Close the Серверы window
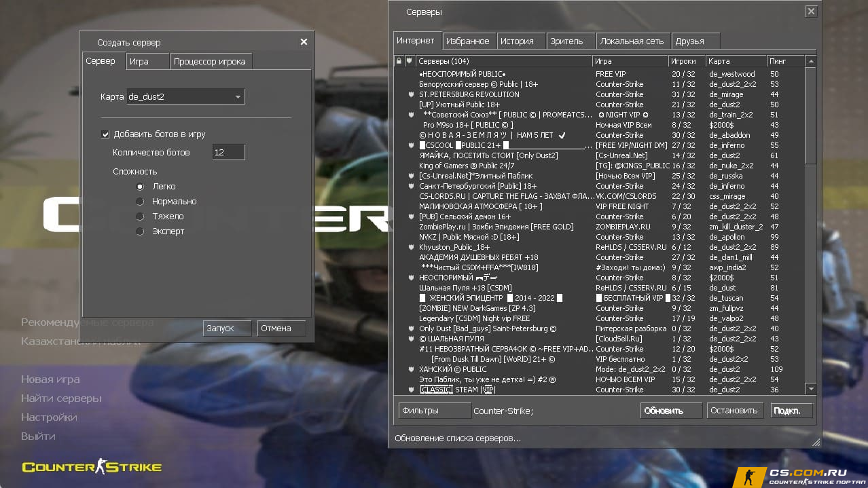 point(811,12)
